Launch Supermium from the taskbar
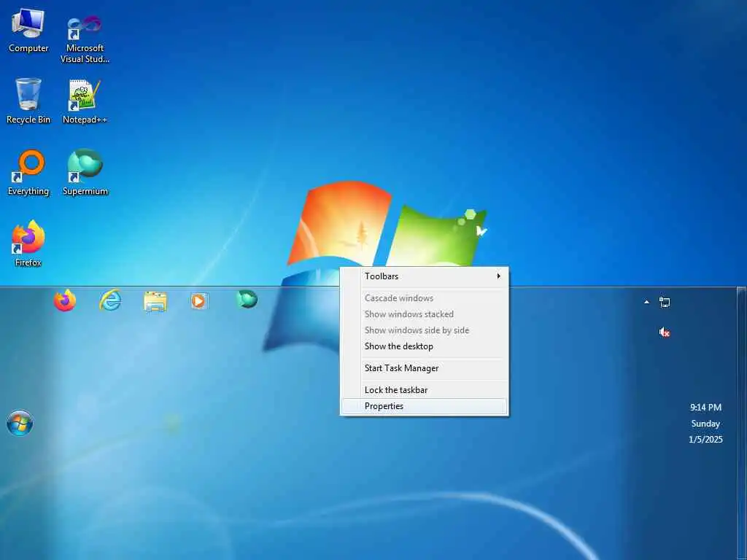 (x=247, y=300)
